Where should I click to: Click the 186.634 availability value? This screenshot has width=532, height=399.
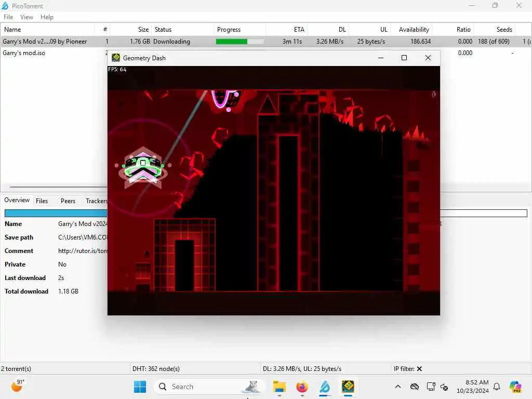420,42
